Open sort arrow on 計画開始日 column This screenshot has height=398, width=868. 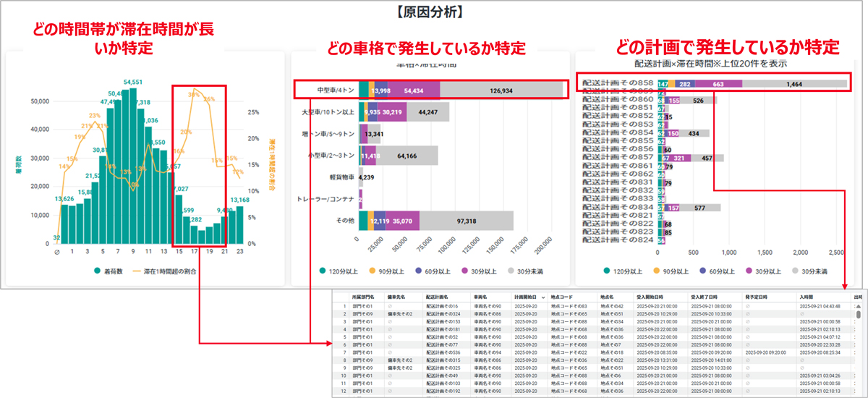coord(543,297)
